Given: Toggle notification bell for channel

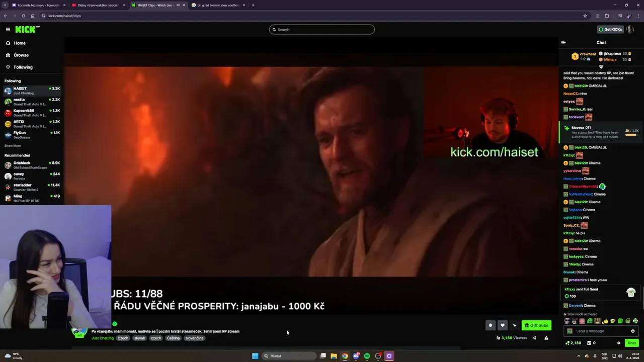Looking at the screenshot, I should click(x=490, y=325).
